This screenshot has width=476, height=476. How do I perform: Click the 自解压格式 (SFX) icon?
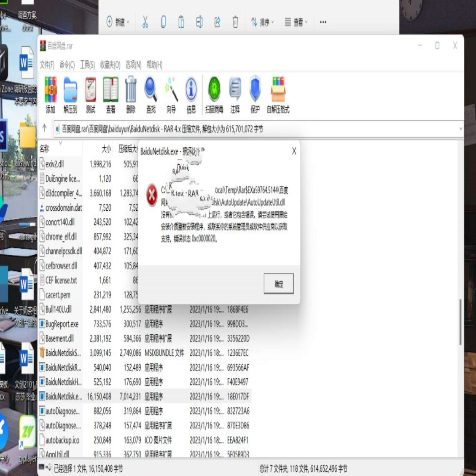[278, 95]
